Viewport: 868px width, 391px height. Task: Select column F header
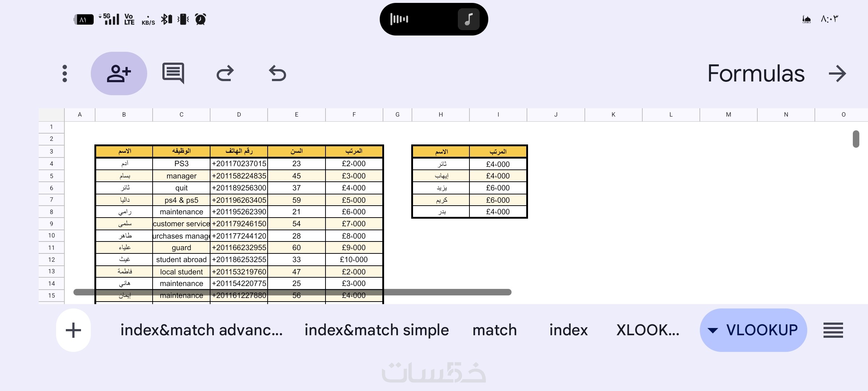tap(354, 115)
